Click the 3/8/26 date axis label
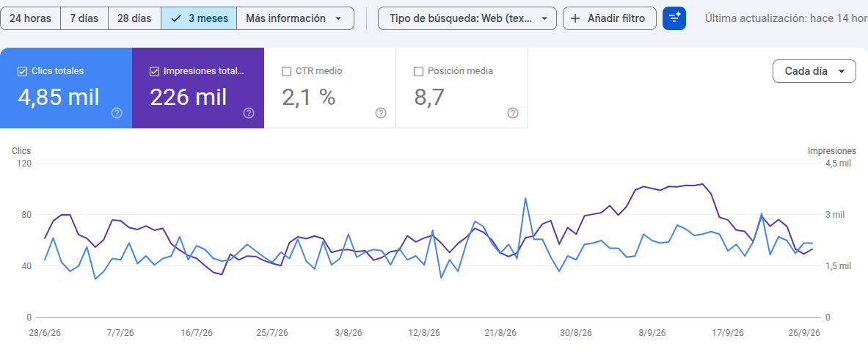Screen dimensions: 868x352 [x=349, y=333]
